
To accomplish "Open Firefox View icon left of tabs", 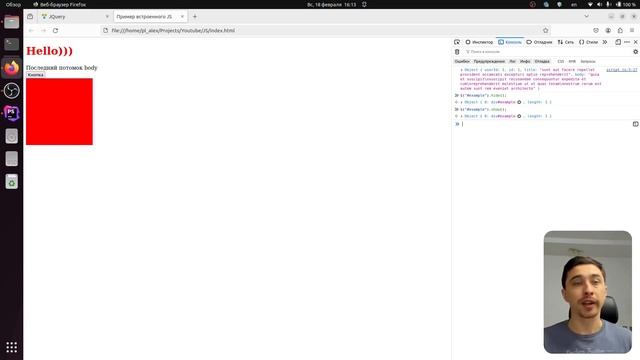I will (x=30, y=17).
